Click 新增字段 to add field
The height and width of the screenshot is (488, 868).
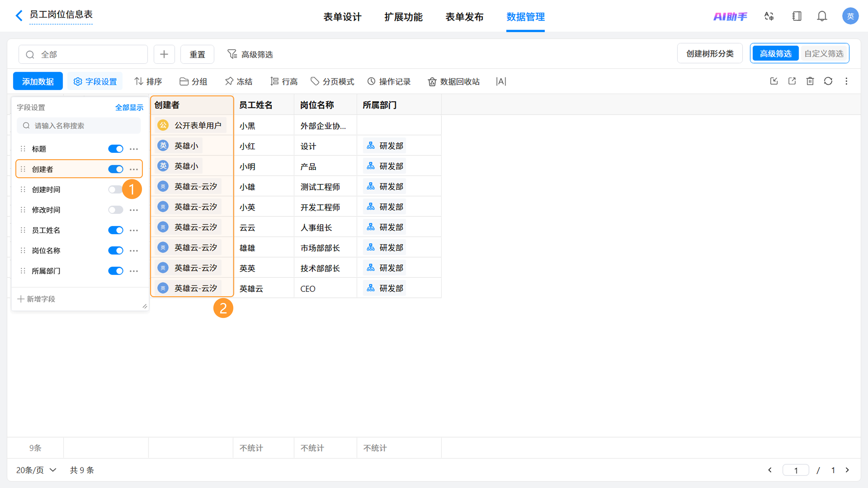coord(36,298)
